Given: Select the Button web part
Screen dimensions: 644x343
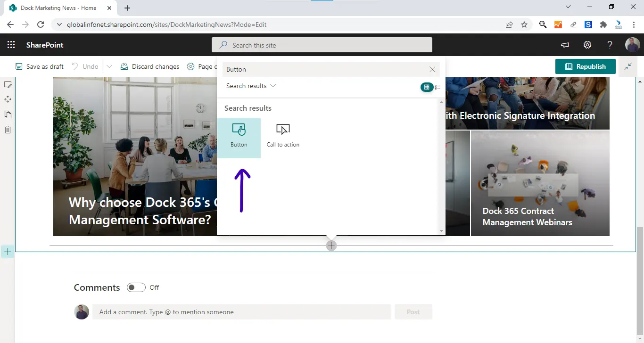Looking at the screenshot, I should tap(239, 138).
